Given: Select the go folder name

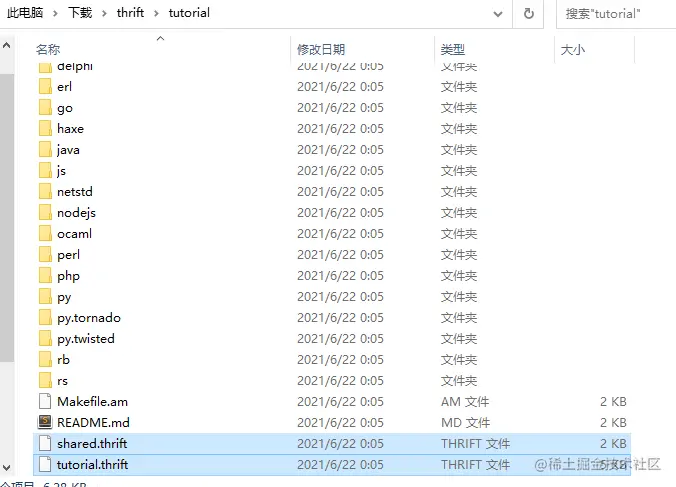Looking at the screenshot, I should pos(65,108).
